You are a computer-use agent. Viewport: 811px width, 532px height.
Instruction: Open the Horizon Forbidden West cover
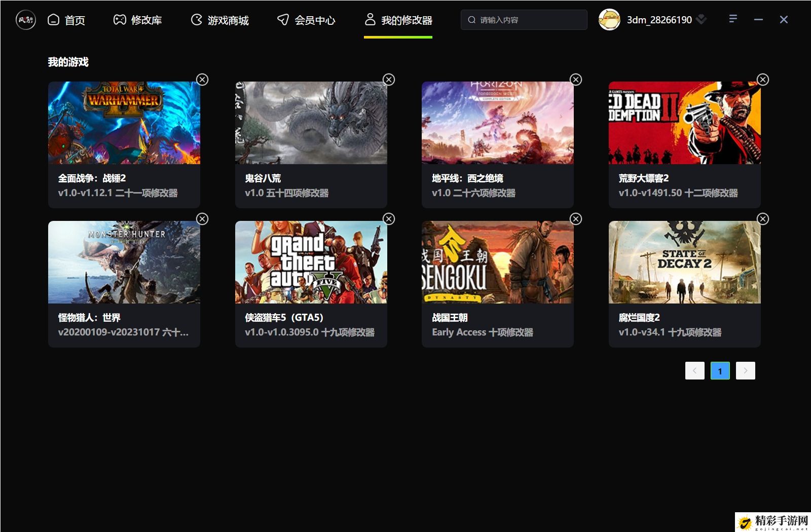click(x=498, y=123)
